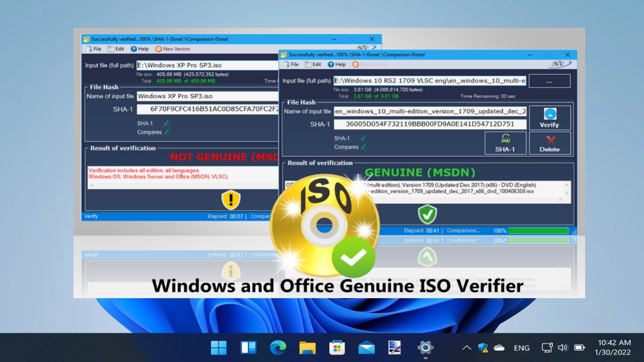
Task: Click the SHA-1 hash button
Action: point(506,143)
